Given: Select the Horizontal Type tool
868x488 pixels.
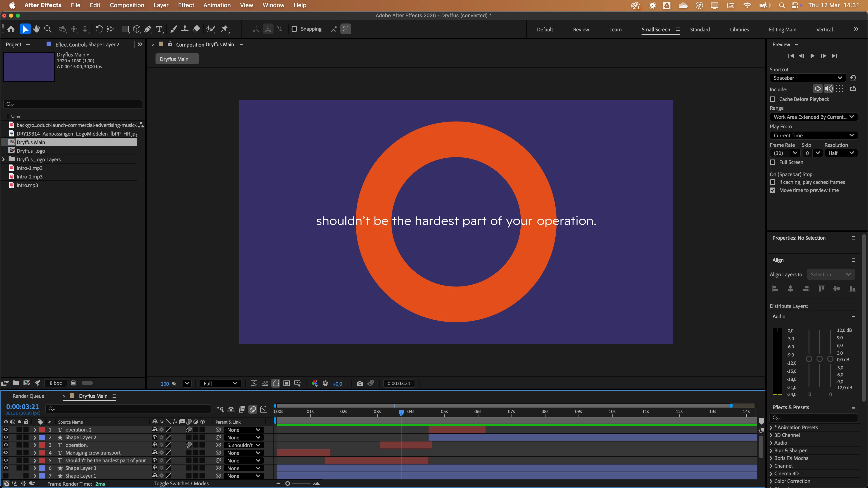Looking at the screenshot, I should pos(159,29).
